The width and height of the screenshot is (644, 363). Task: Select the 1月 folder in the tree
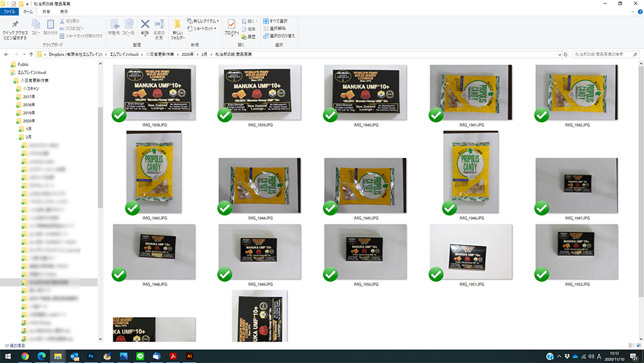(x=28, y=129)
